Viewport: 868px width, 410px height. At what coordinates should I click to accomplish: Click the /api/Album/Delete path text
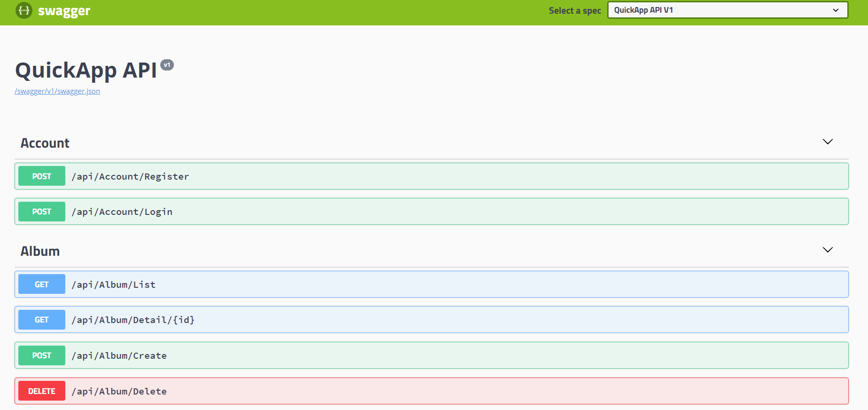(x=119, y=391)
